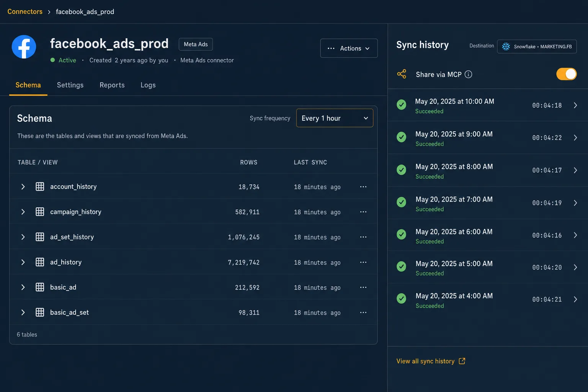Screen dimensions: 588x392
Task: Click the Snowflake destination icon
Action: pyautogui.click(x=506, y=46)
